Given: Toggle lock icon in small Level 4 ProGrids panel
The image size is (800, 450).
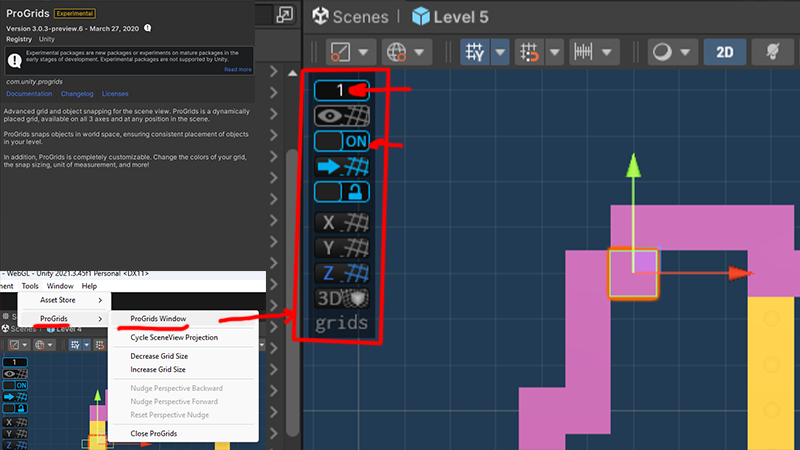Looking at the screenshot, I should pyautogui.click(x=15, y=408).
